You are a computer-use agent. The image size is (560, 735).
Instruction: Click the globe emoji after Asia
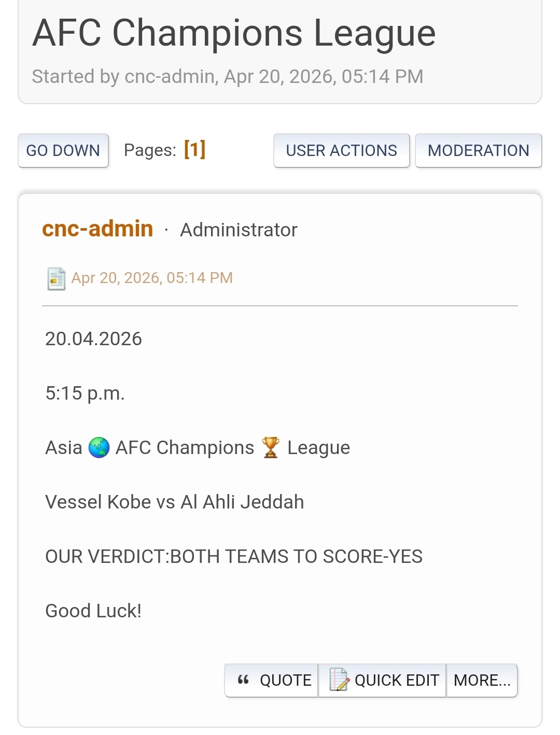pos(99,448)
